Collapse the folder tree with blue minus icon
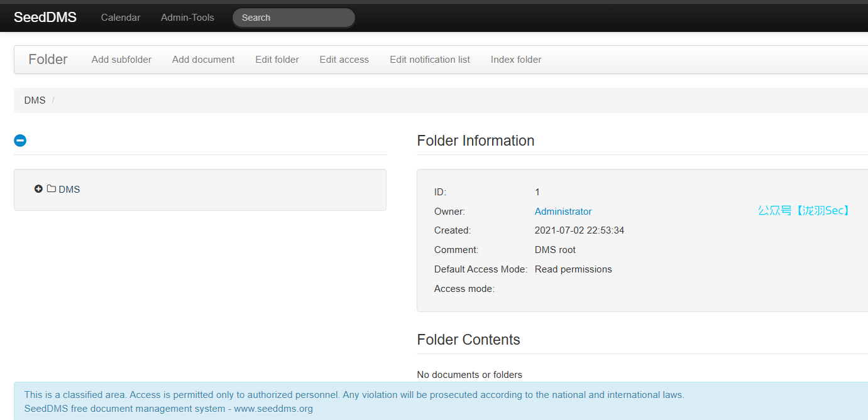This screenshot has width=868, height=420. [x=20, y=141]
